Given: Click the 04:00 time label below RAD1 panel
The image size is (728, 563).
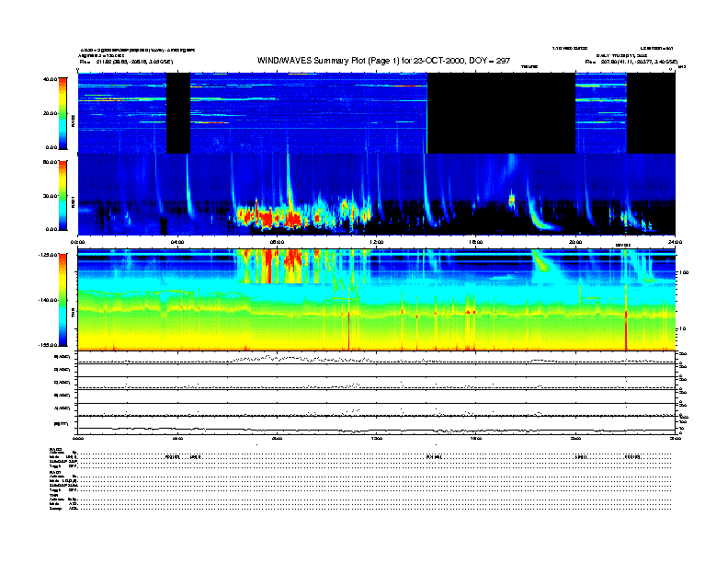Looking at the screenshot, I should 177,242.
